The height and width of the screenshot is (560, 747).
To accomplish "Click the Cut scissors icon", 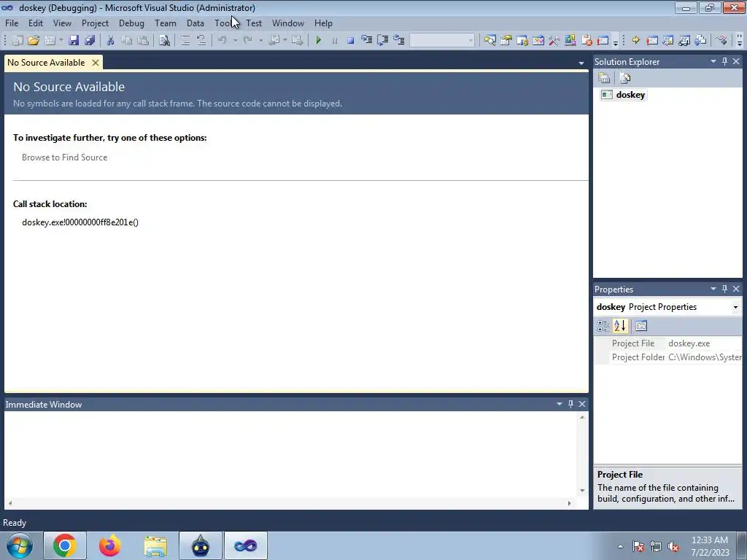I will click(110, 41).
